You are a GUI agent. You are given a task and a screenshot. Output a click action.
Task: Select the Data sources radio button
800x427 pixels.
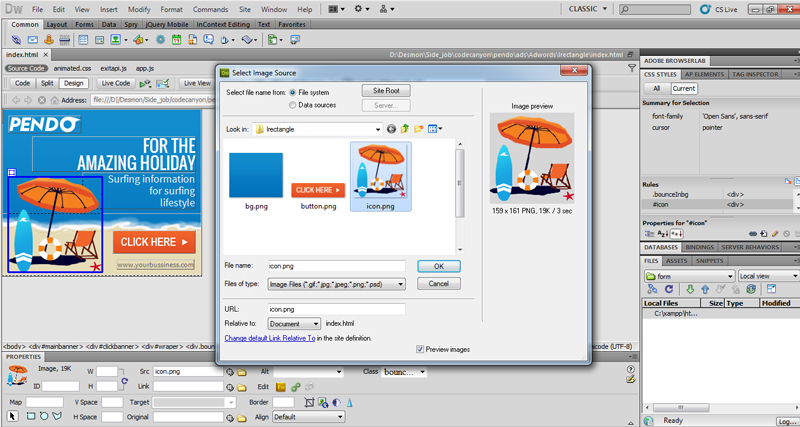[x=292, y=105]
